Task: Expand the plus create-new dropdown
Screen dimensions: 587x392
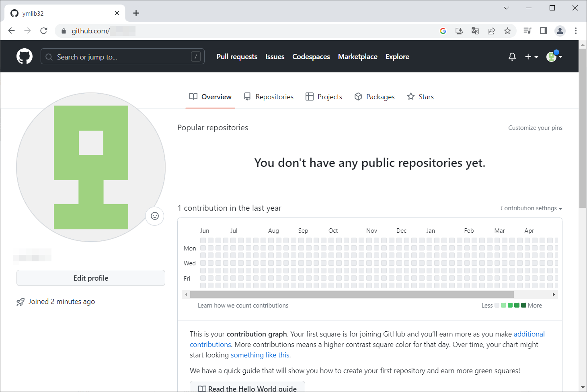Action: tap(531, 57)
